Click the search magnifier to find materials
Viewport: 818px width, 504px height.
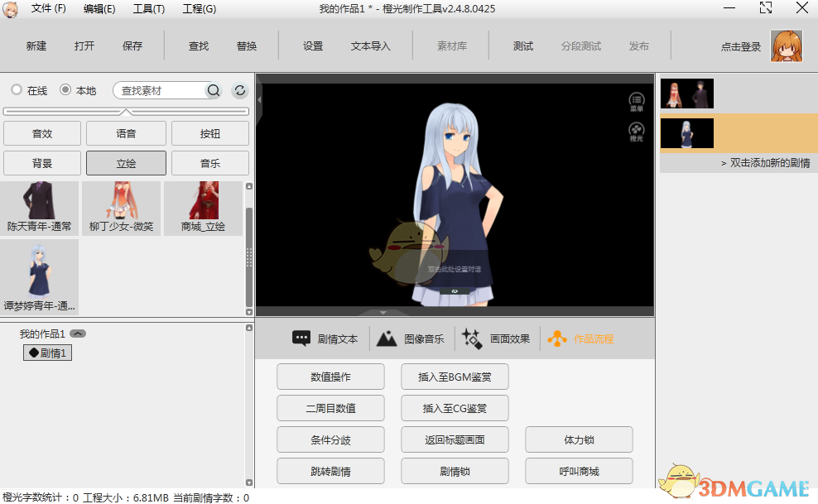coord(213,91)
